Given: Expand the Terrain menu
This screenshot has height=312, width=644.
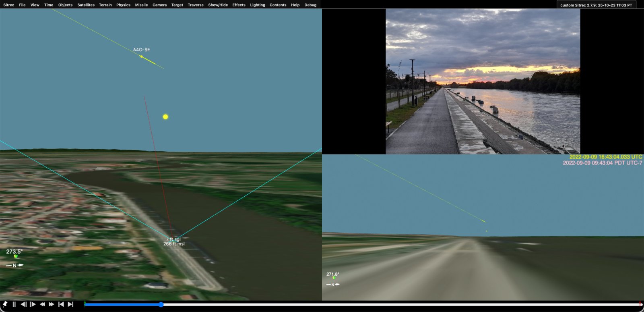Looking at the screenshot, I should tap(105, 5).
